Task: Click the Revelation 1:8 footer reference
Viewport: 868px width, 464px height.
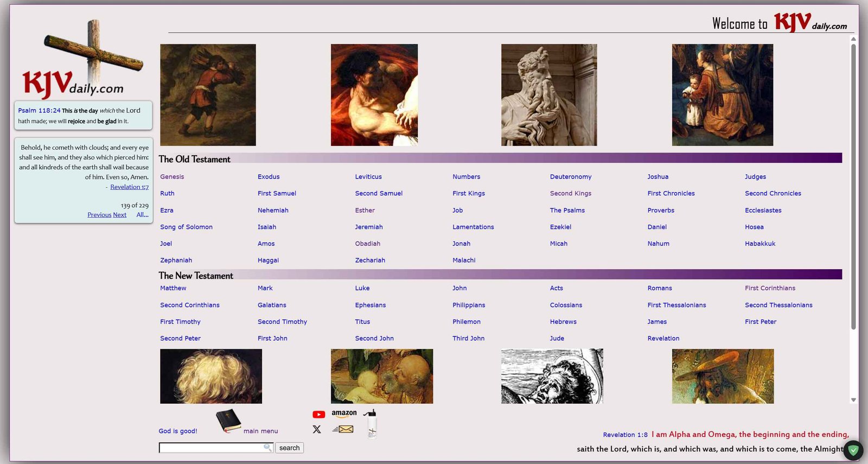Action: pos(626,435)
